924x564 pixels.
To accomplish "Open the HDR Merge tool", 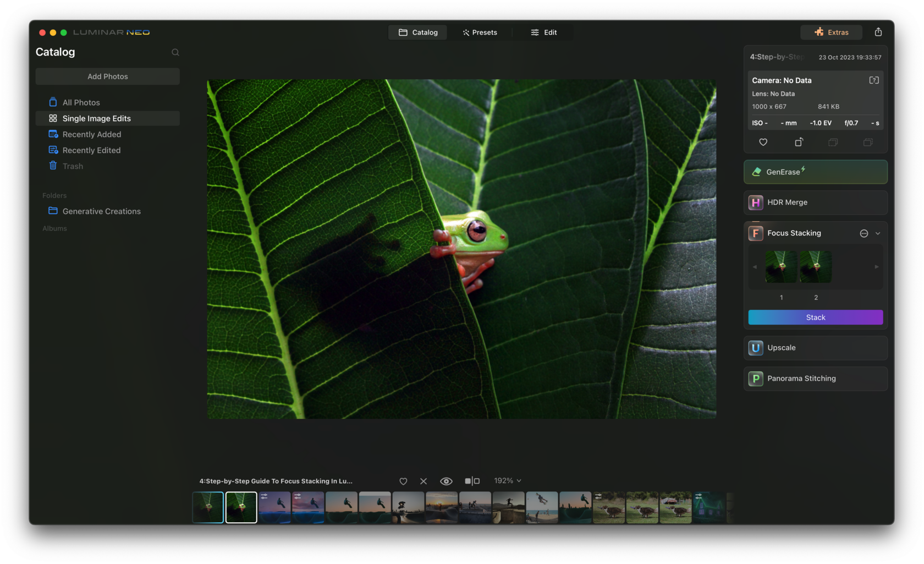I will point(815,202).
